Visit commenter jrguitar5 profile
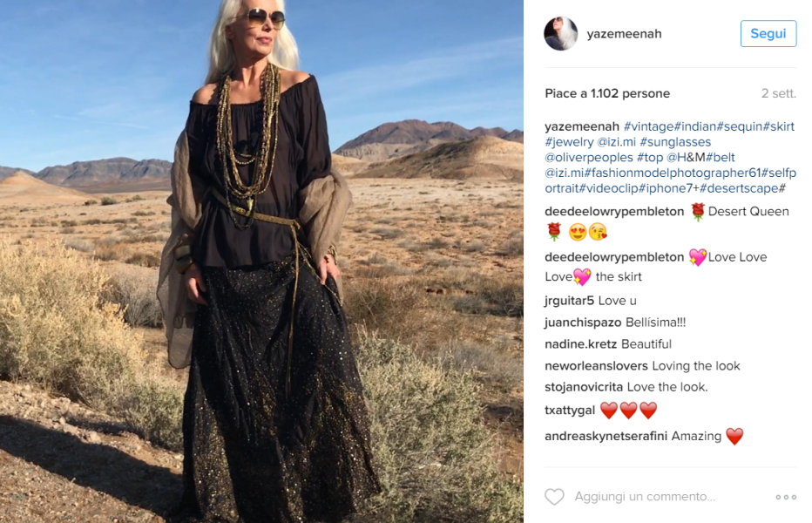 point(569,301)
